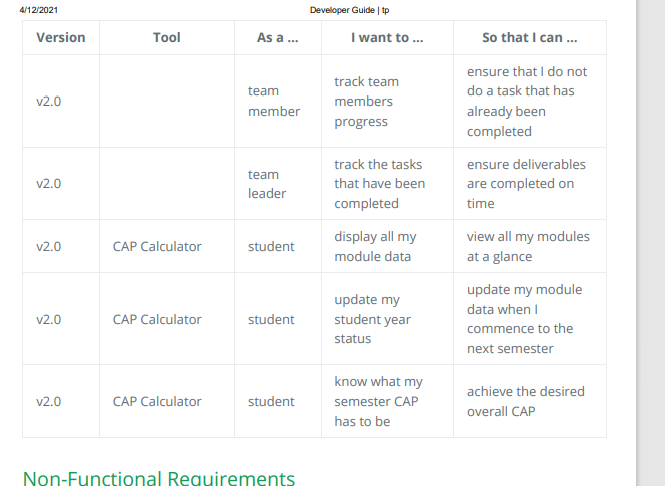Click 'display all my module data' cell
665x486 pixels.
tap(375, 246)
